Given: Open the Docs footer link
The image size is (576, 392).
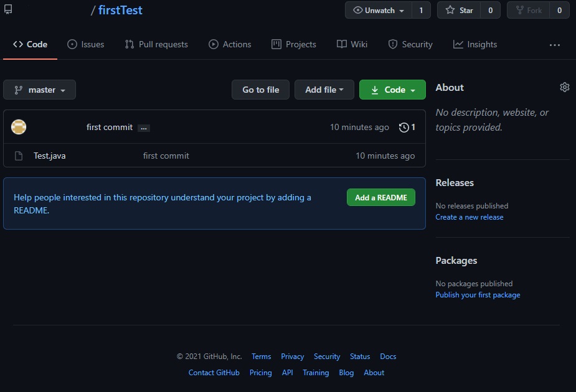Looking at the screenshot, I should point(388,357).
